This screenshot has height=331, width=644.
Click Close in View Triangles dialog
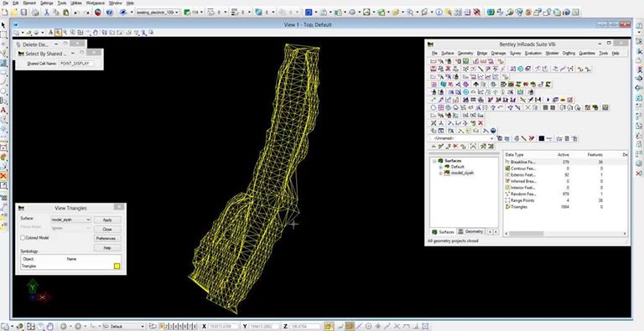point(107,229)
